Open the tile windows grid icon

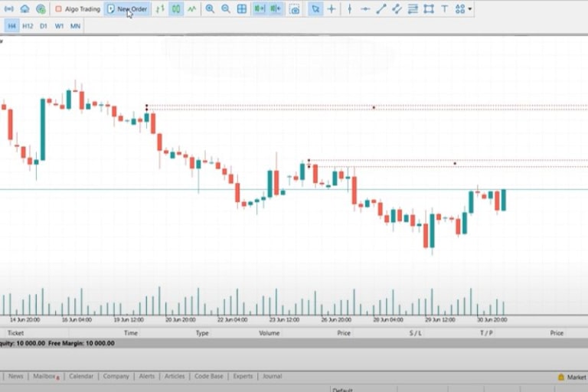pyautogui.click(x=242, y=9)
